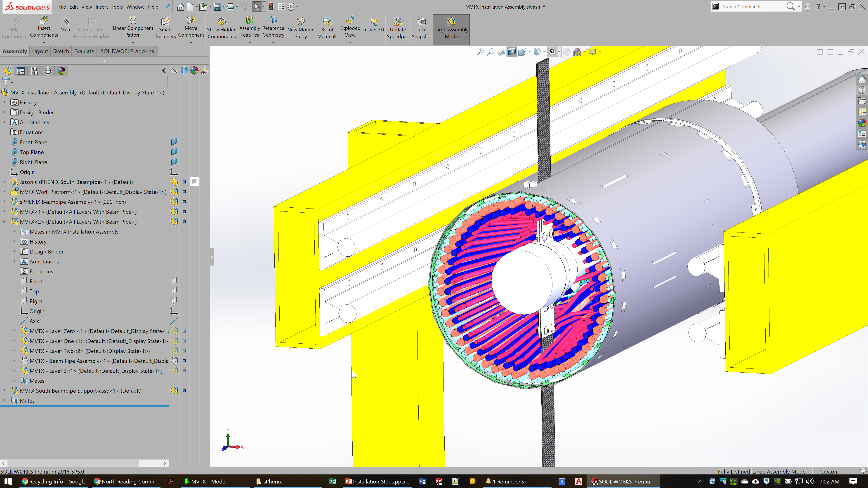868x488 pixels.
Task: Open the FeatureManager design tree tab
Action: 7,71
